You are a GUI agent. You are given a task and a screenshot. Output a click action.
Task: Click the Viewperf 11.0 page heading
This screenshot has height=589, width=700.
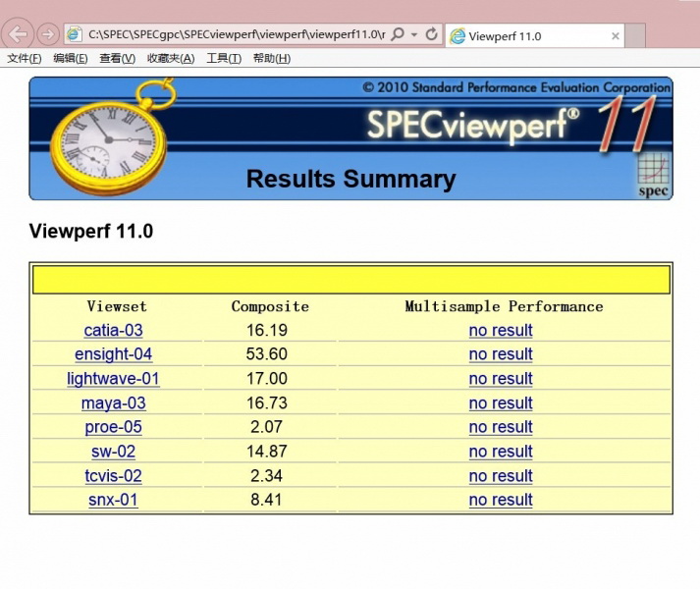pos(91,232)
